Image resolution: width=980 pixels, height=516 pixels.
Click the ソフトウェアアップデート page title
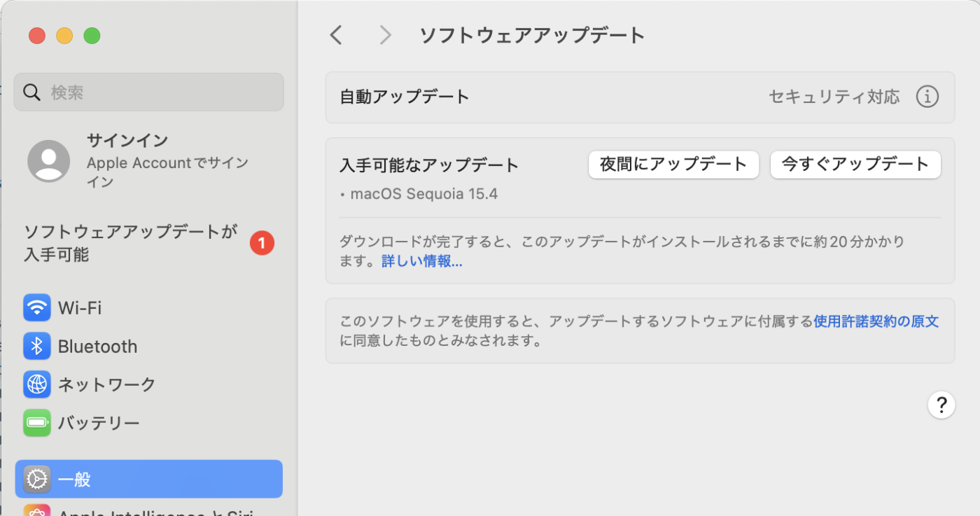532,35
